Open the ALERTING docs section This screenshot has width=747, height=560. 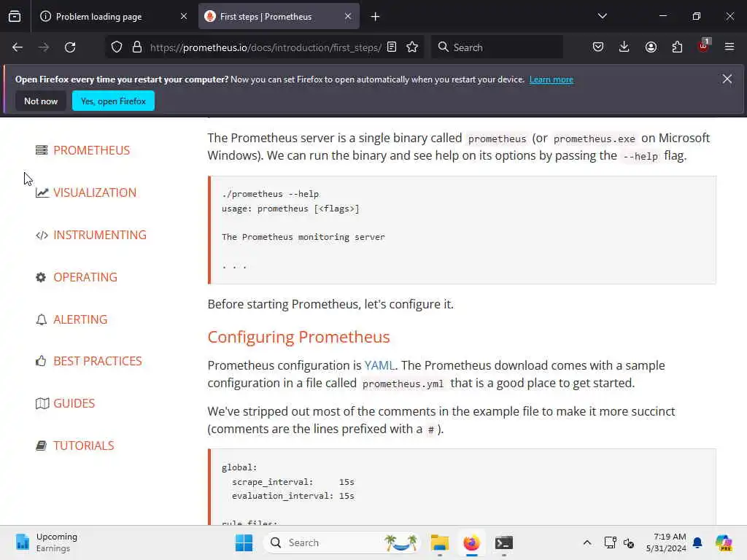point(80,319)
